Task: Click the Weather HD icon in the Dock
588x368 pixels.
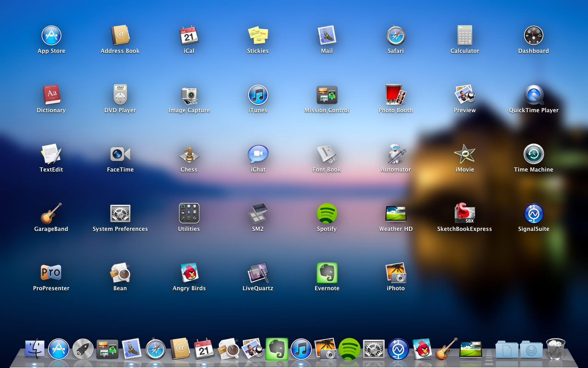Action: [470, 349]
